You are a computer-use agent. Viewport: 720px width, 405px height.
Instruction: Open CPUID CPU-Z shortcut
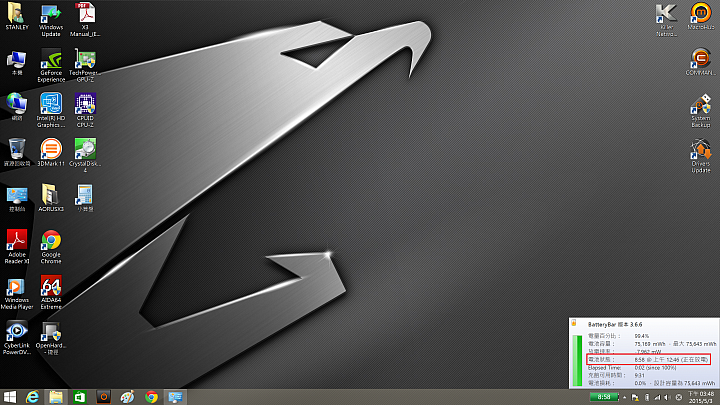pyautogui.click(x=85, y=110)
